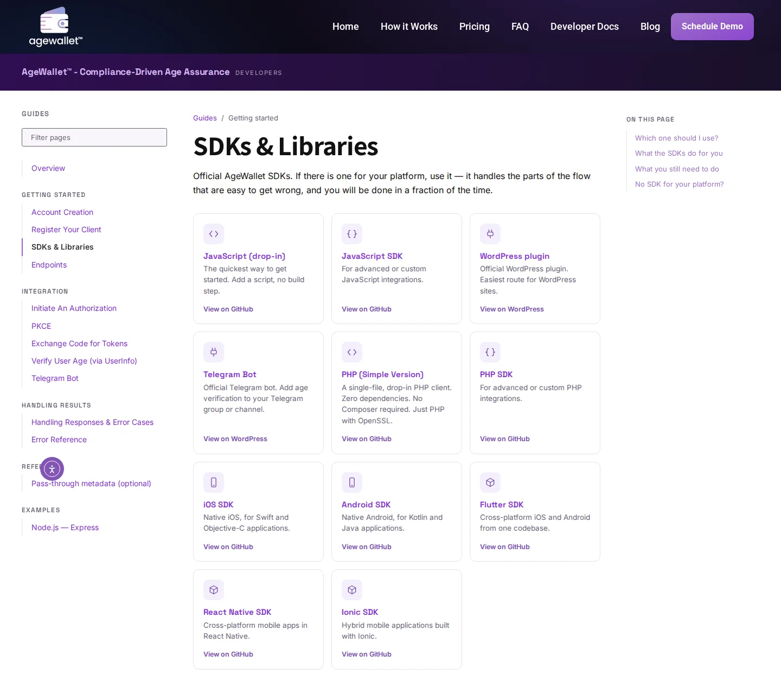Click the agewallet logo in the header
Image resolution: width=781 pixels, height=700 pixels.
55,27
